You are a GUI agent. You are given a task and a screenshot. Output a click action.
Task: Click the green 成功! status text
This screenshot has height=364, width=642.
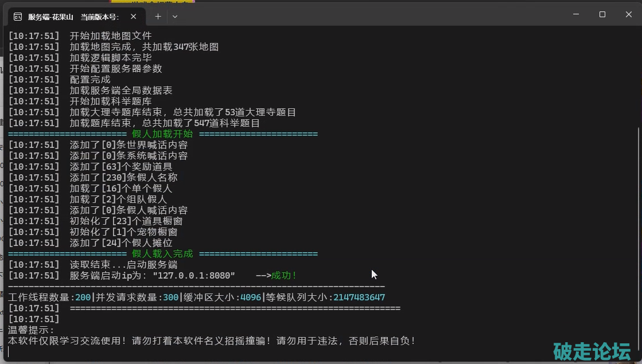[284, 276]
